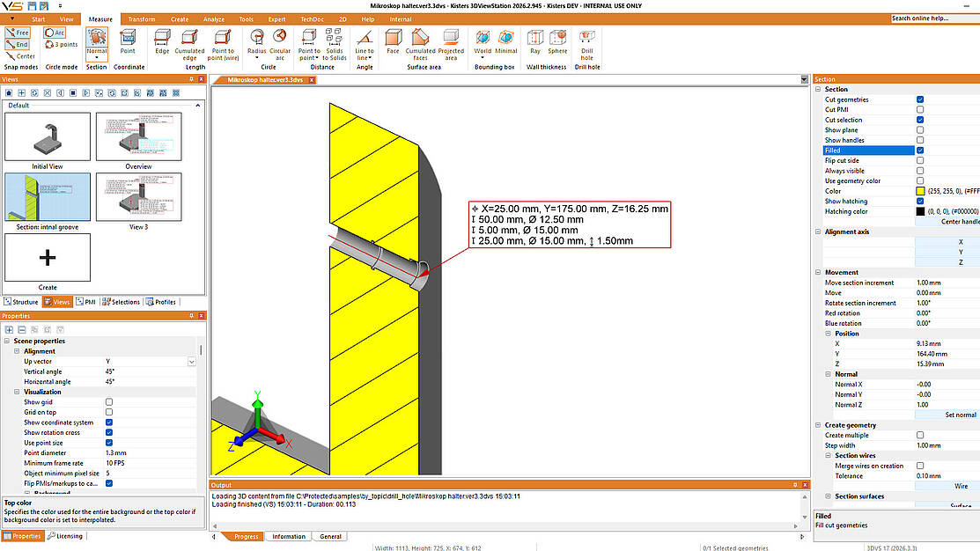
Task: Select the End snap mode
Action: [18, 44]
